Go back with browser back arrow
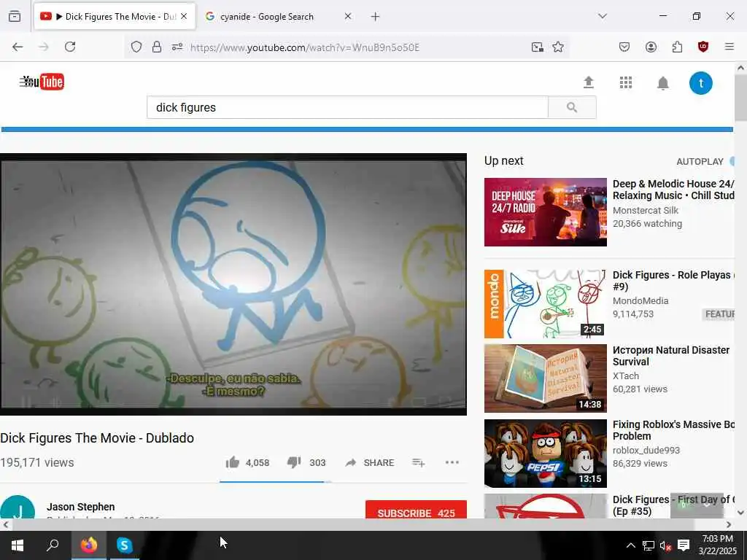This screenshot has height=560, width=747. pyautogui.click(x=18, y=47)
